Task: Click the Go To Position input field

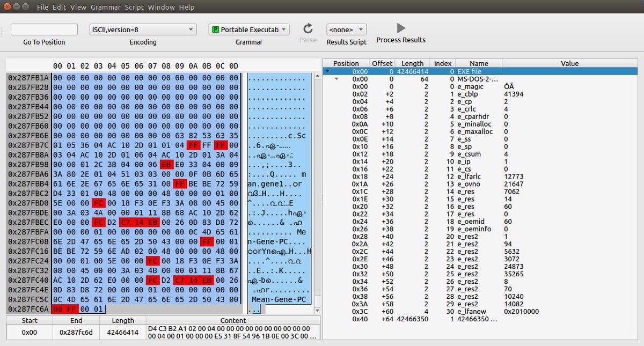Action: click(x=44, y=30)
